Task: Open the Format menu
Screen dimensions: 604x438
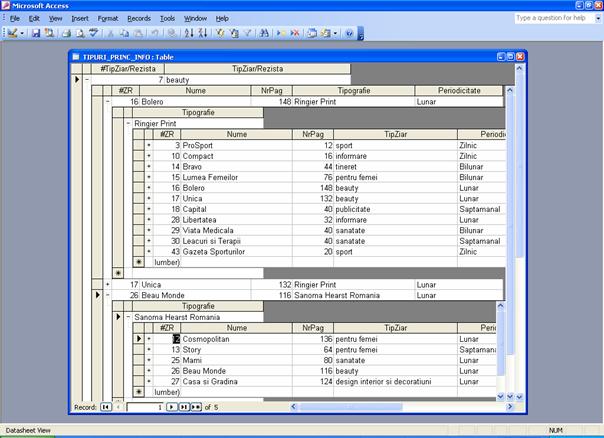Action: tap(109, 18)
